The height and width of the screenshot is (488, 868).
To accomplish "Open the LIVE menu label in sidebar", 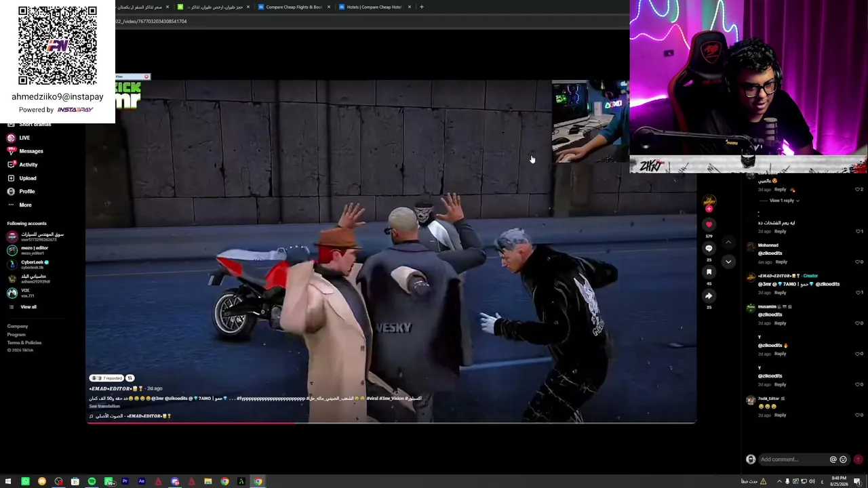I will tap(24, 138).
